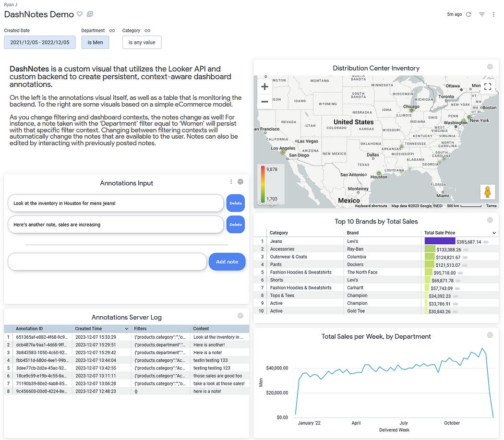Open ellipsis next to $124,821.67 value

click(x=465, y=258)
